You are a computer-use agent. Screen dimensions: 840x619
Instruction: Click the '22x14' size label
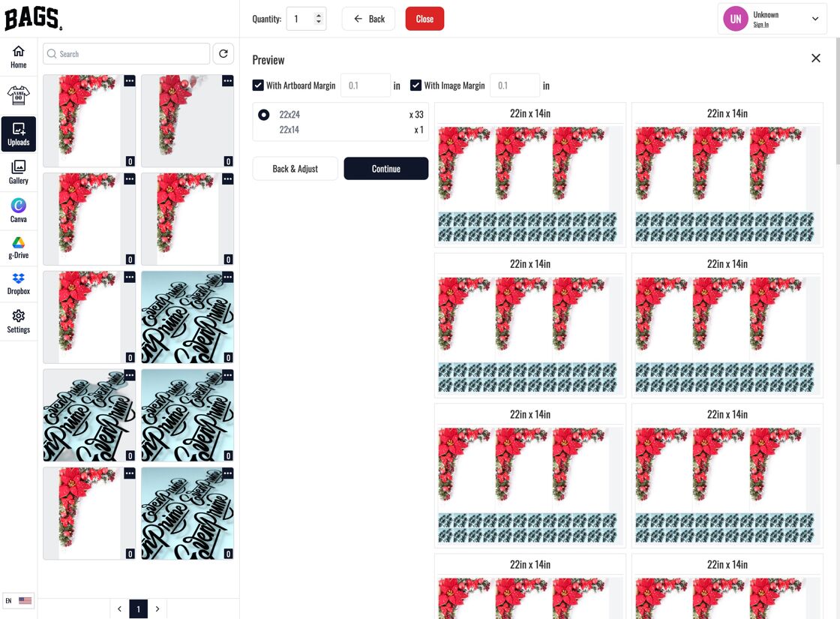coord(289,130)
